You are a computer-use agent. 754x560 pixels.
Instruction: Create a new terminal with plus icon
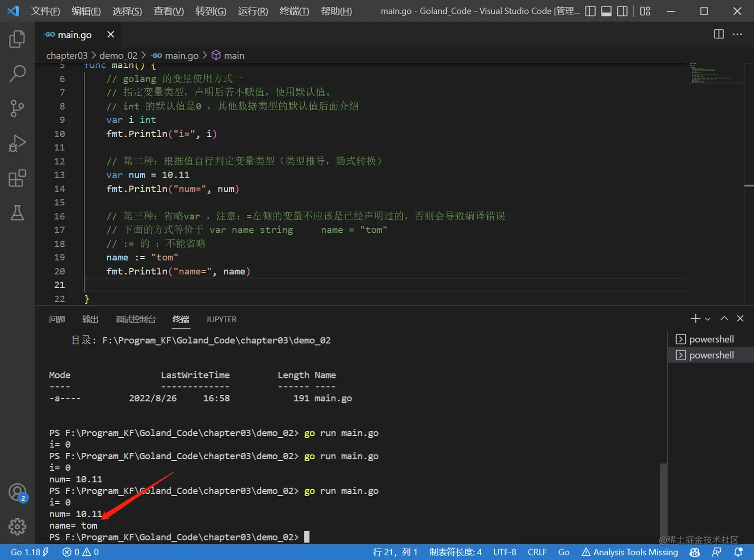pos(695,318)
